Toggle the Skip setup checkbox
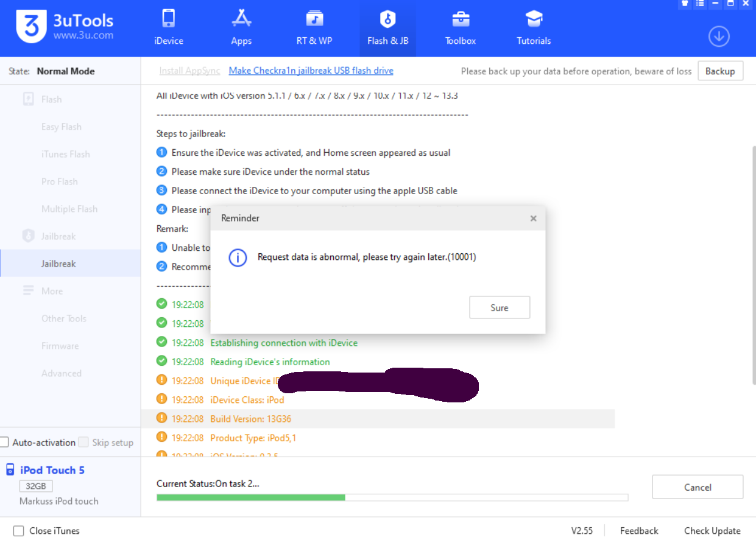This screenshot has height=543, width=756. coord(84,443)
